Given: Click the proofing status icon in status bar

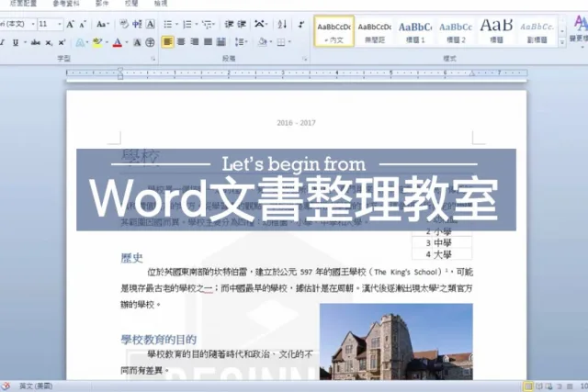Looking at the screenshot, I should [x=6, y=386].
